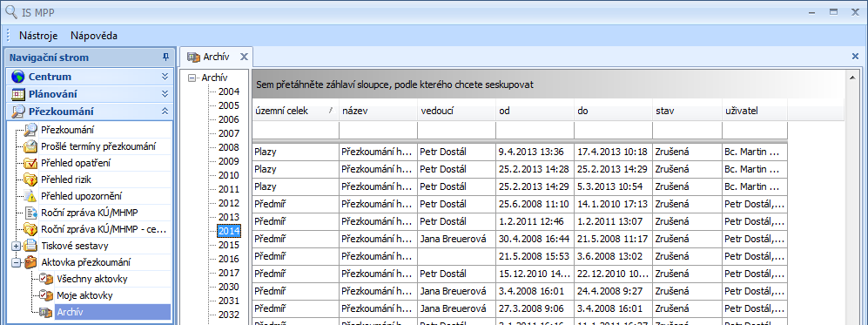Sort by název column header

(378, 111)
